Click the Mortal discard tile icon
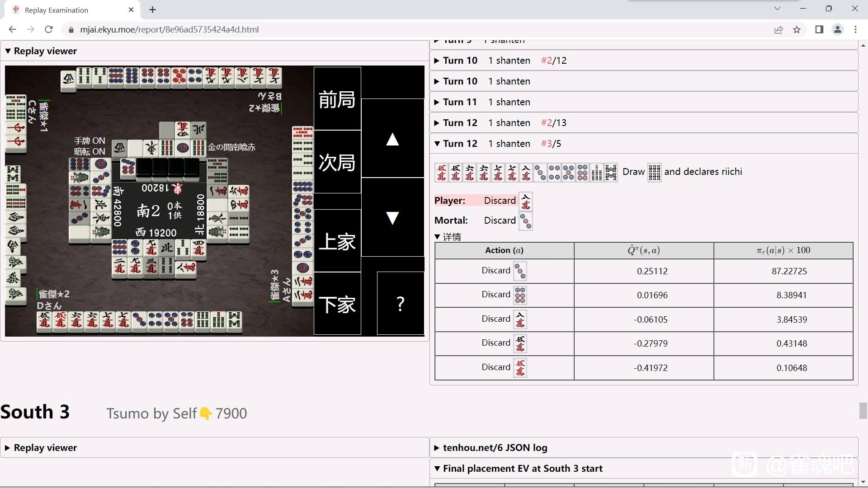This screenshot has width=868, height=488. 525,221
